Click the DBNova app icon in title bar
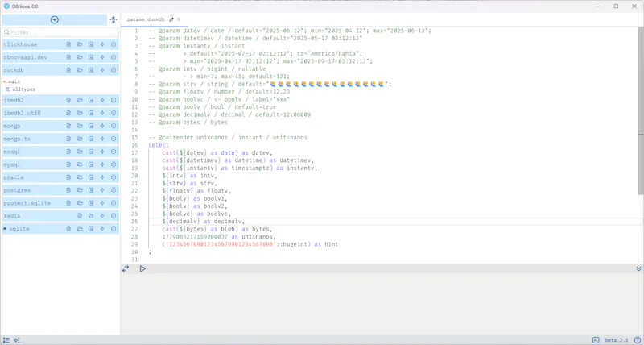 (x=6, y=6)
